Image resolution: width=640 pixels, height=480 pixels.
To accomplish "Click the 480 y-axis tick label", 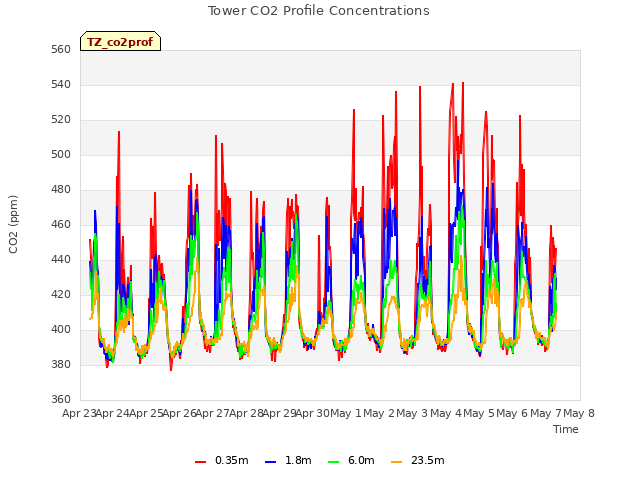I will click(61, 190).
